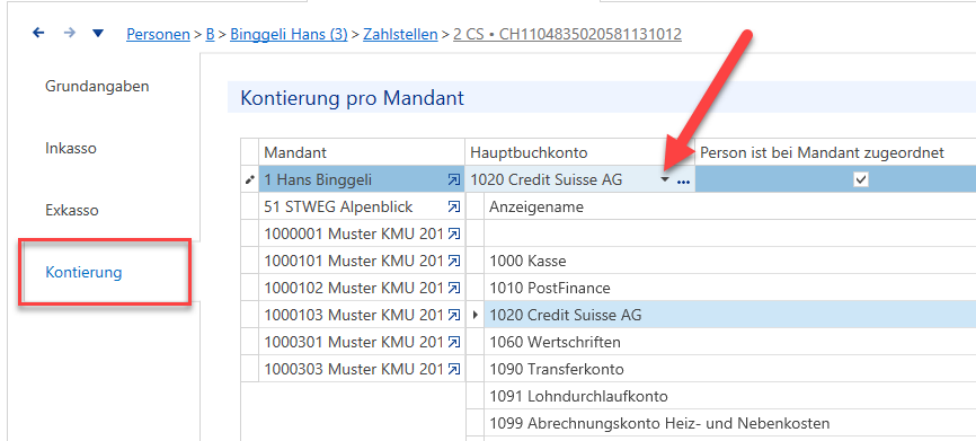976x441 pixels.
Task: Select the 1000103 Muster KMU row
Action: pyautogui.click(x=362, y=315)
